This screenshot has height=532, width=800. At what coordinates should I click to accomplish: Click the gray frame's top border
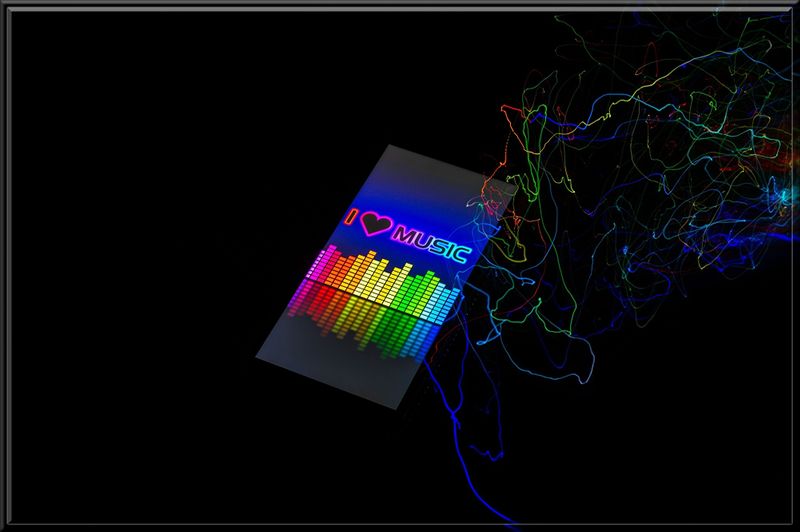coord(400,5)
